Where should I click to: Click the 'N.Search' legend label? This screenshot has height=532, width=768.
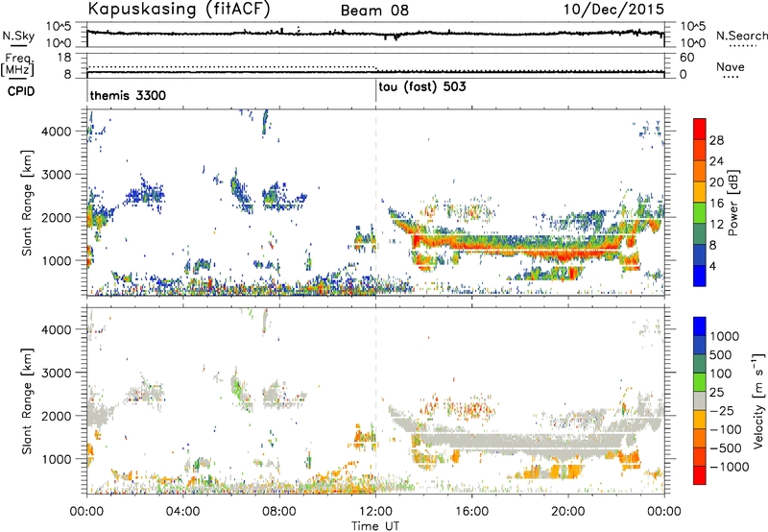click(742, 36)
